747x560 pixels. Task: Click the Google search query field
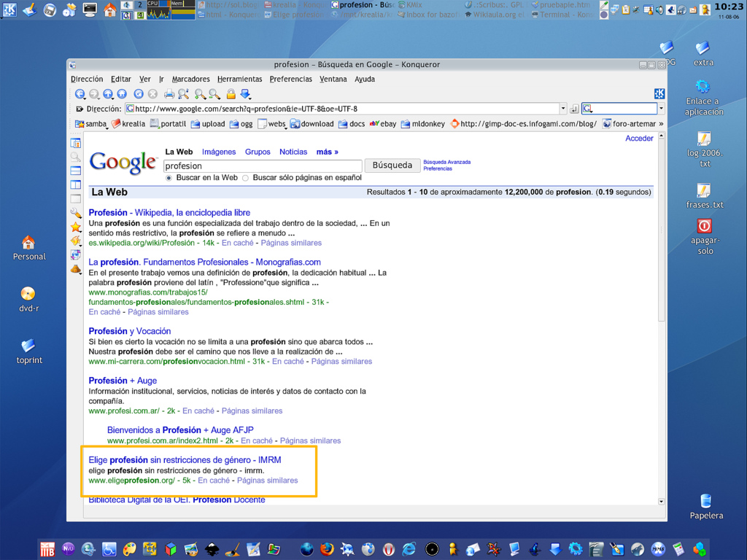263,166
